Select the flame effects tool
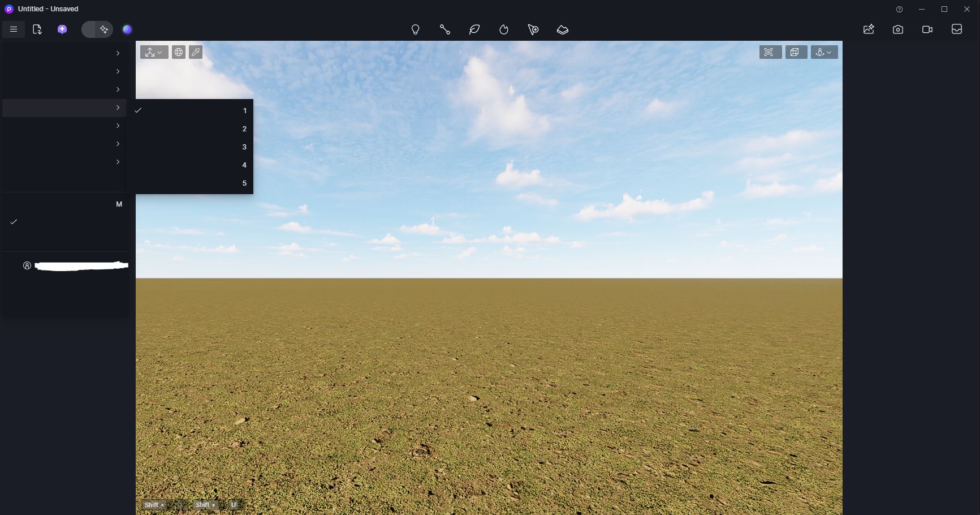 point(504,29)
